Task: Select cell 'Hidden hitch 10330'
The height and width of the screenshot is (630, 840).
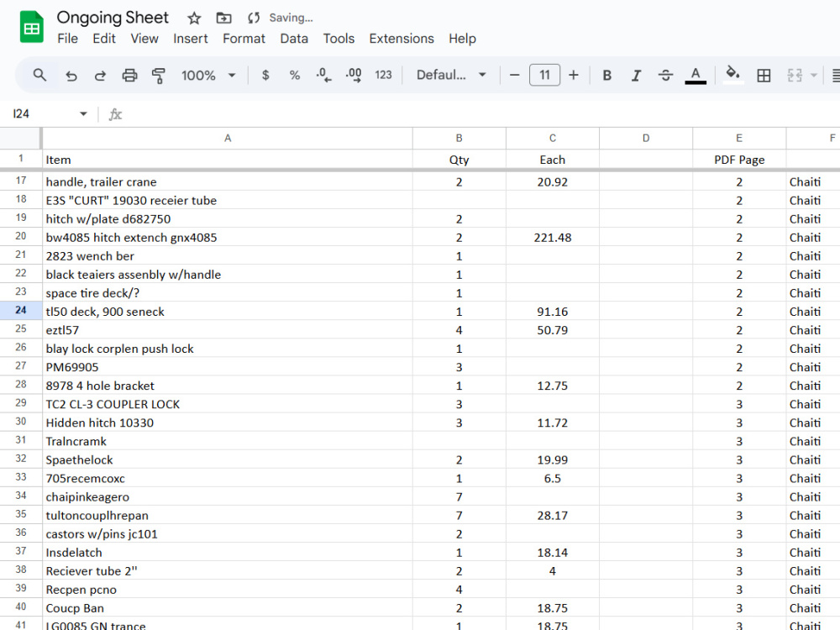Action: click(x=228, y=423)
